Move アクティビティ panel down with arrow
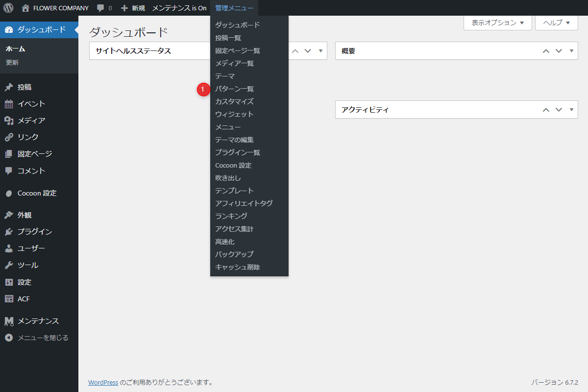Screen dimensions: 588x392 [559, 110]
